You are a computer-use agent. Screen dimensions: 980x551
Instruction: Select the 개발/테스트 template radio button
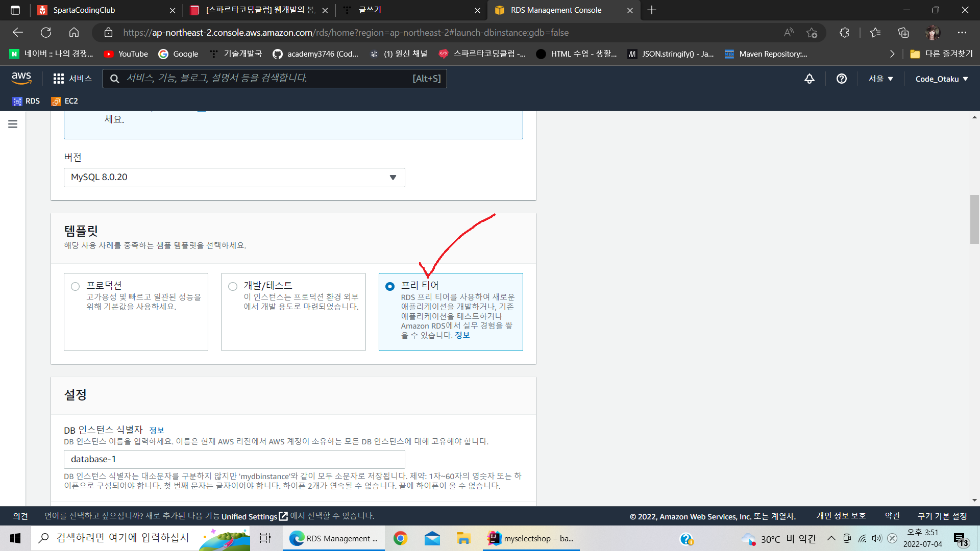[233, 286]
